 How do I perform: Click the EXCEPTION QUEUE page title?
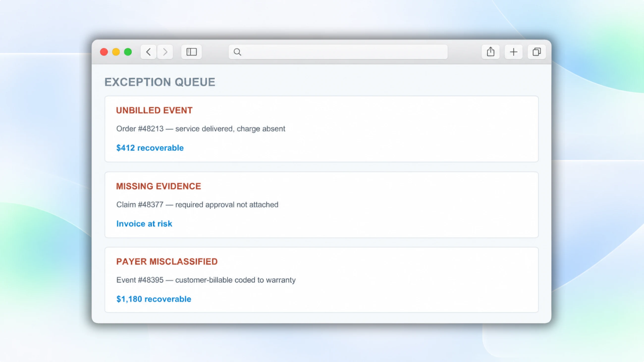click(160, 82)
